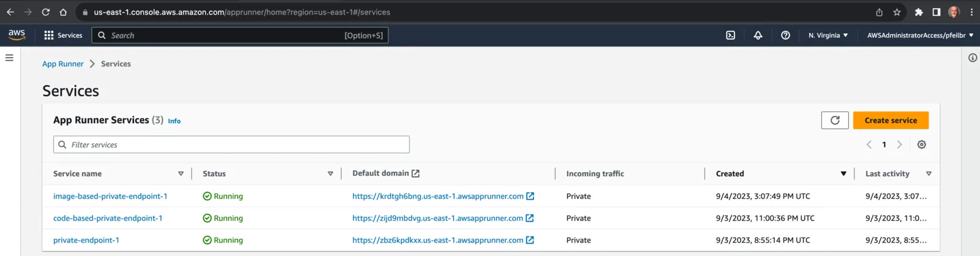Launch AWS CloudShell icon
The width and height of the screenshot is (980, 256).
[731, 36]
